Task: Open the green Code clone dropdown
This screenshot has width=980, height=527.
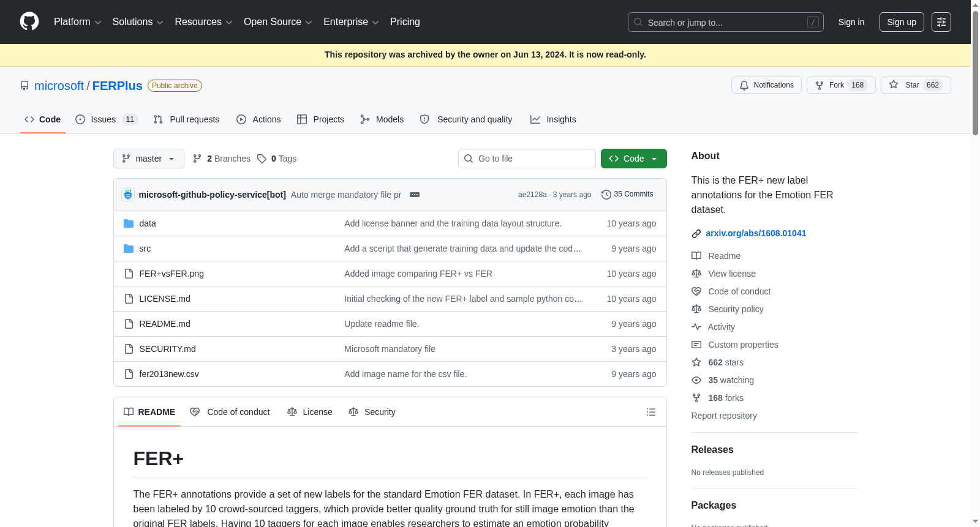Action: coord(634,159)
